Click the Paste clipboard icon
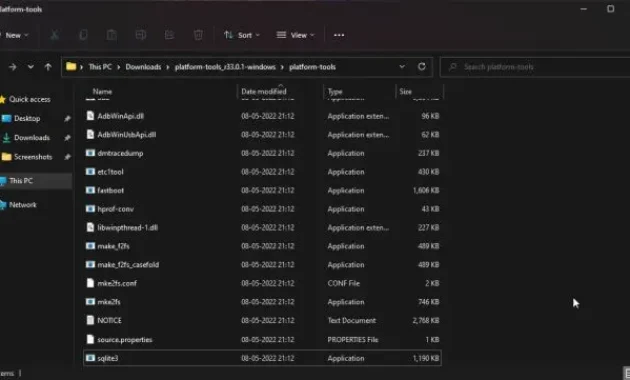 (x=112, y=35)
